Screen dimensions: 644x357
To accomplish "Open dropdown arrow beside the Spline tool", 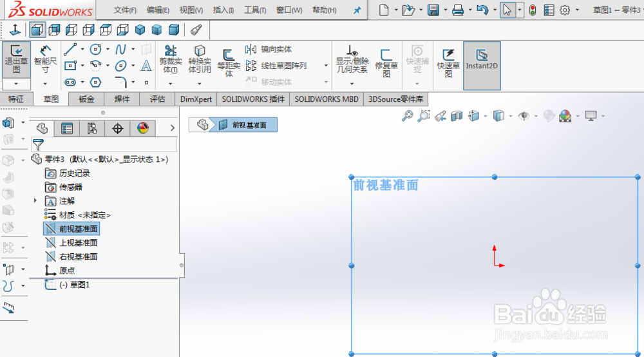I will (133, 50).
